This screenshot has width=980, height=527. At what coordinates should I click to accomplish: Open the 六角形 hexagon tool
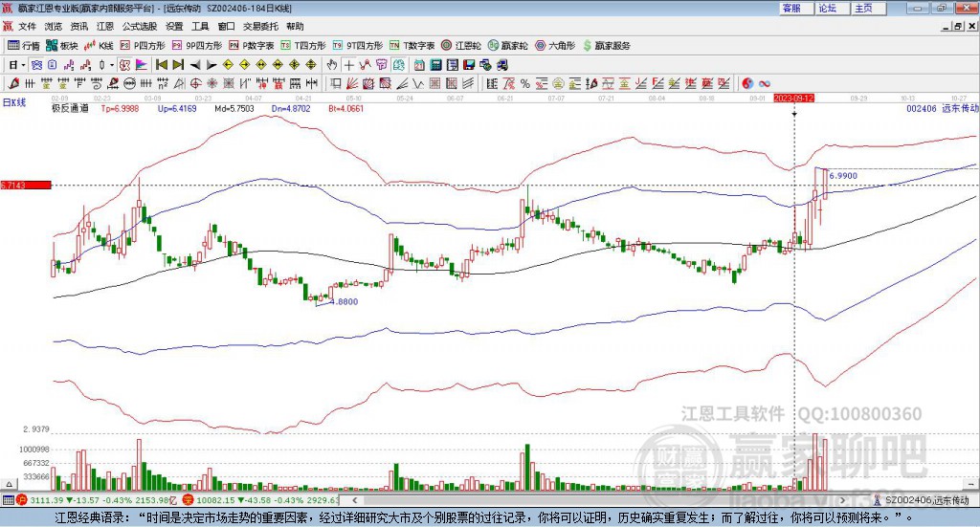click(555, 46)
